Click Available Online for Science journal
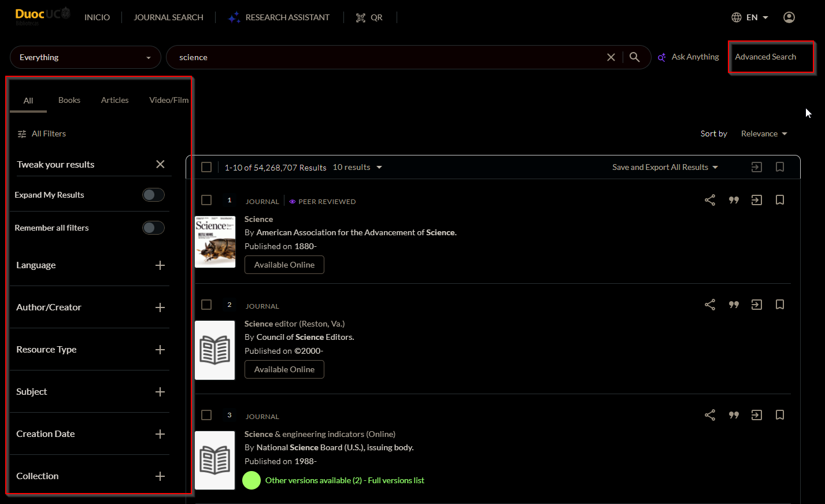This screenshot has height=504, width=825. pyautogui.click(x=284, y=265)
